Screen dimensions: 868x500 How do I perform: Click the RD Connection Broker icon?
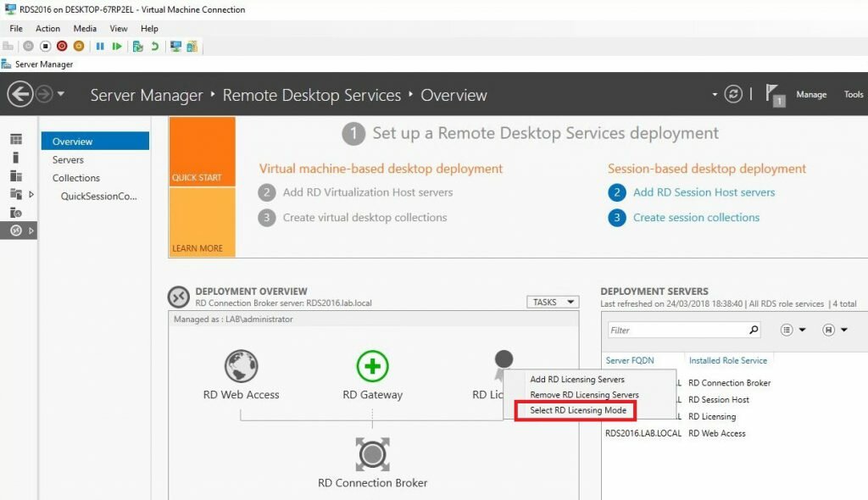click(373, 454)
